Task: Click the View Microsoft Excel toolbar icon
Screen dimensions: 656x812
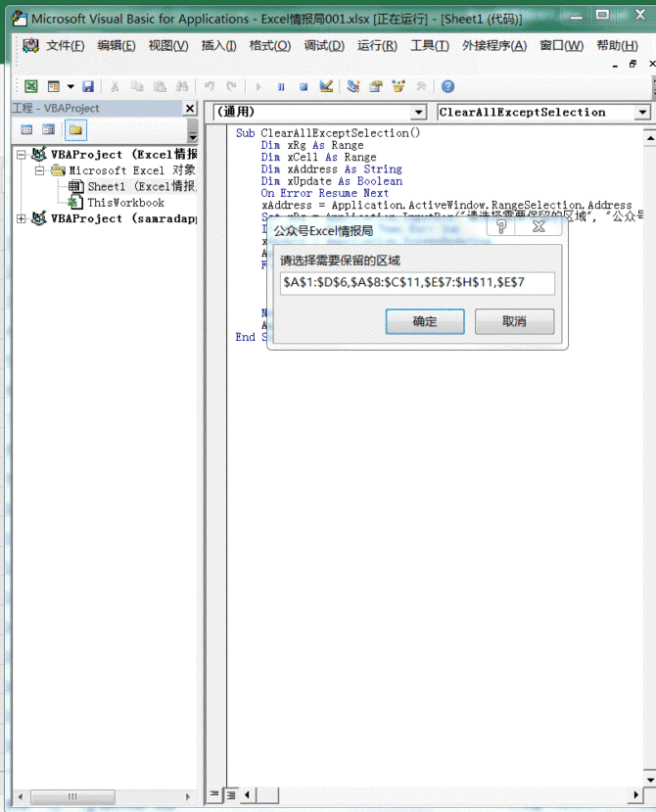Action: pos(31,86)
